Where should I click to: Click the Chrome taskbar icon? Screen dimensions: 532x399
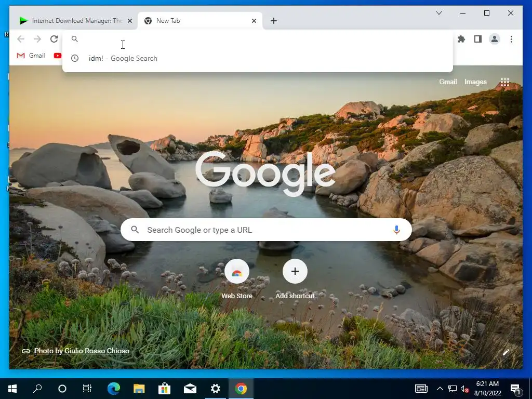(241, 389)
